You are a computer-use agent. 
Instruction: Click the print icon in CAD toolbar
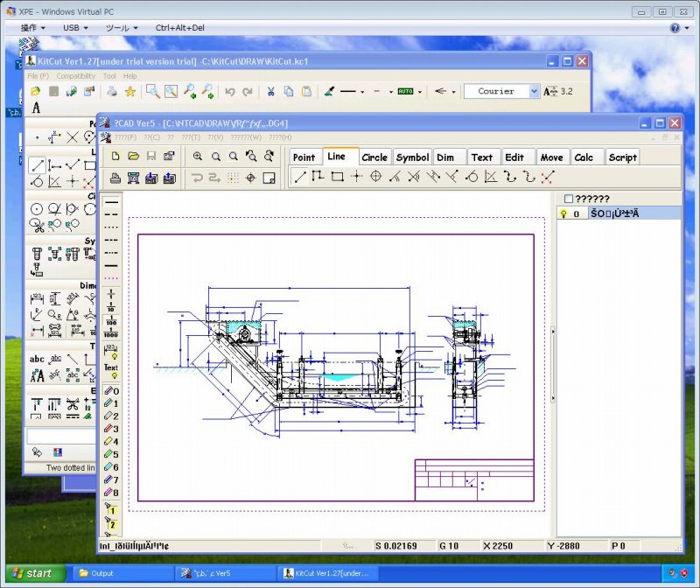point(115,178)
